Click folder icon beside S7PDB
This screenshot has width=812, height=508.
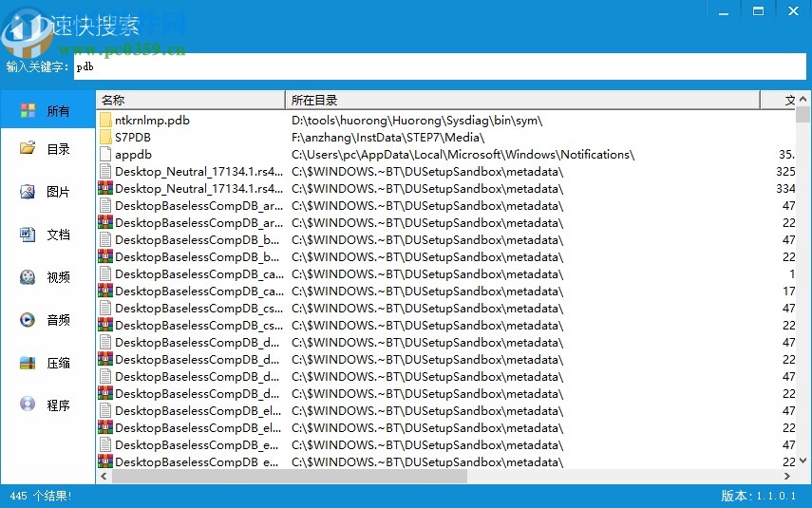(x=105, y=138)
